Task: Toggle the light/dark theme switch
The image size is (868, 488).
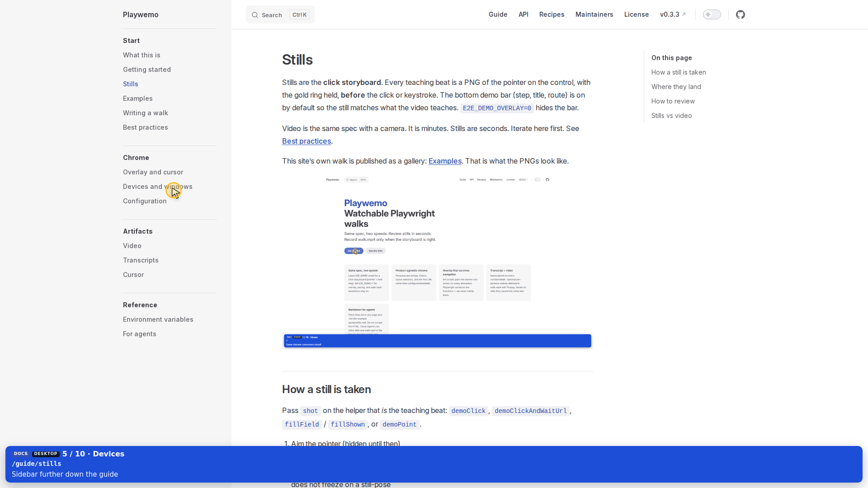Action: tap(712, 14)
